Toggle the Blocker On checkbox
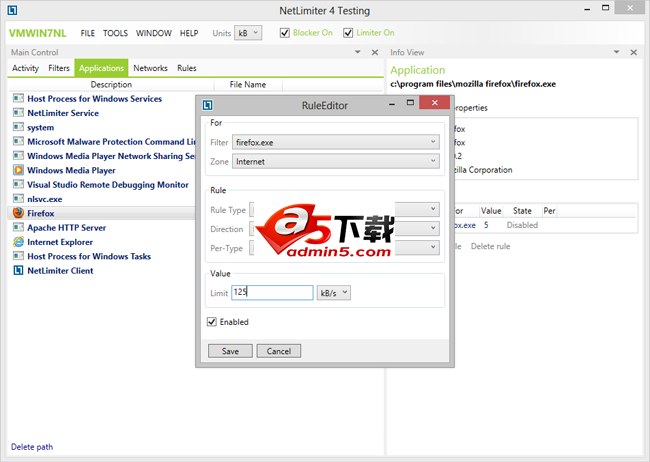The height and width of the screenshot is (462, 650). (284, 33)
